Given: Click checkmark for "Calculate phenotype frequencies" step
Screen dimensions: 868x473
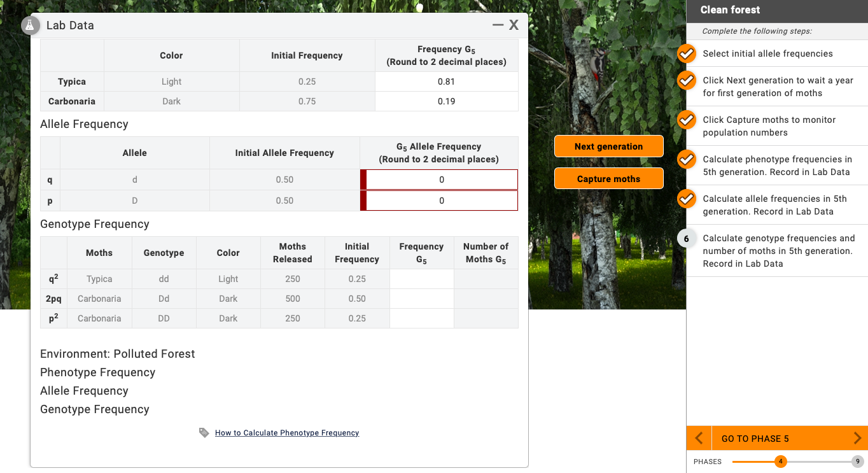Looking at the screenshot, I should 686,159.
